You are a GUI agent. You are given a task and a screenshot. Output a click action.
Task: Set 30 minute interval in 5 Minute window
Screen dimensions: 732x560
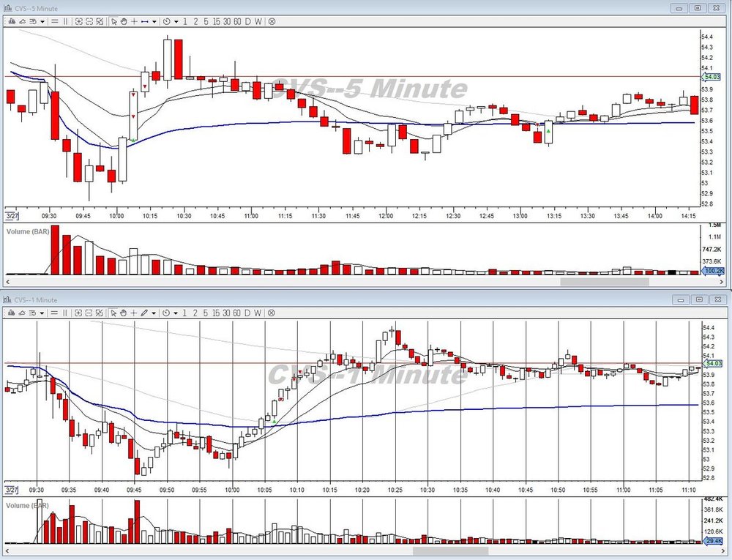click(227, 21)
